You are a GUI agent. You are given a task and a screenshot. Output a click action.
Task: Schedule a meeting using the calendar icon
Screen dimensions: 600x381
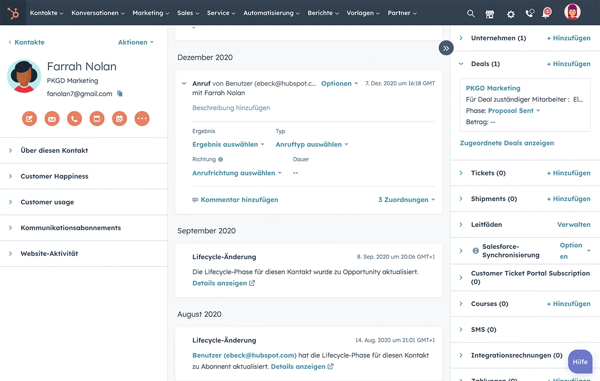119,119
